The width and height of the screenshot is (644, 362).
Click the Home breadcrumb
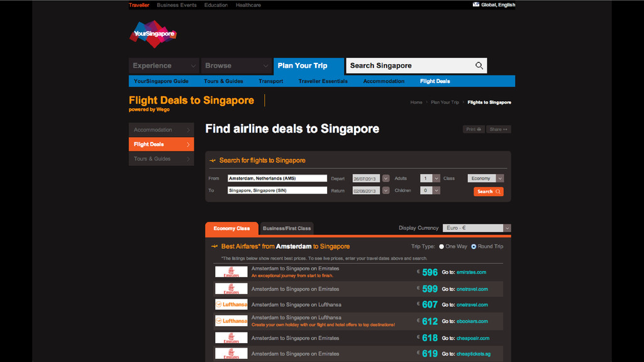tap(416, 102)
